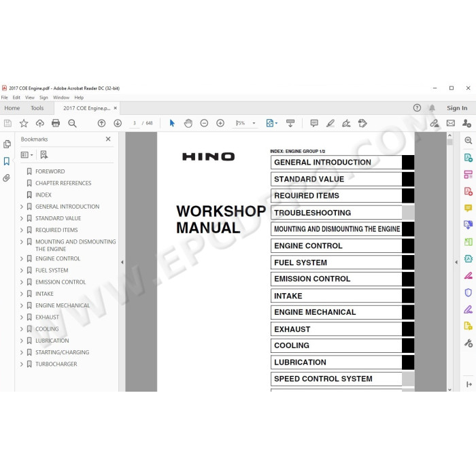
Task: Click the cloud upload icon
Action: point(39,123)
